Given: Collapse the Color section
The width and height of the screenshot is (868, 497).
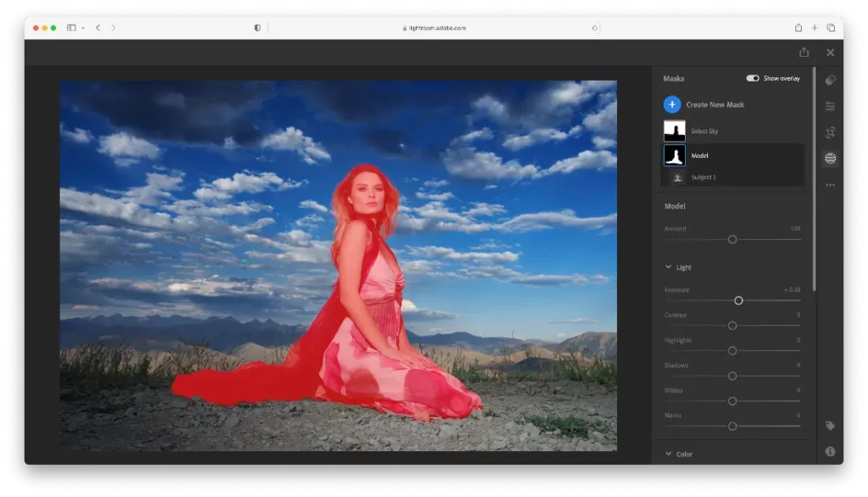Looking at the screenshot, I should (668, 454).
